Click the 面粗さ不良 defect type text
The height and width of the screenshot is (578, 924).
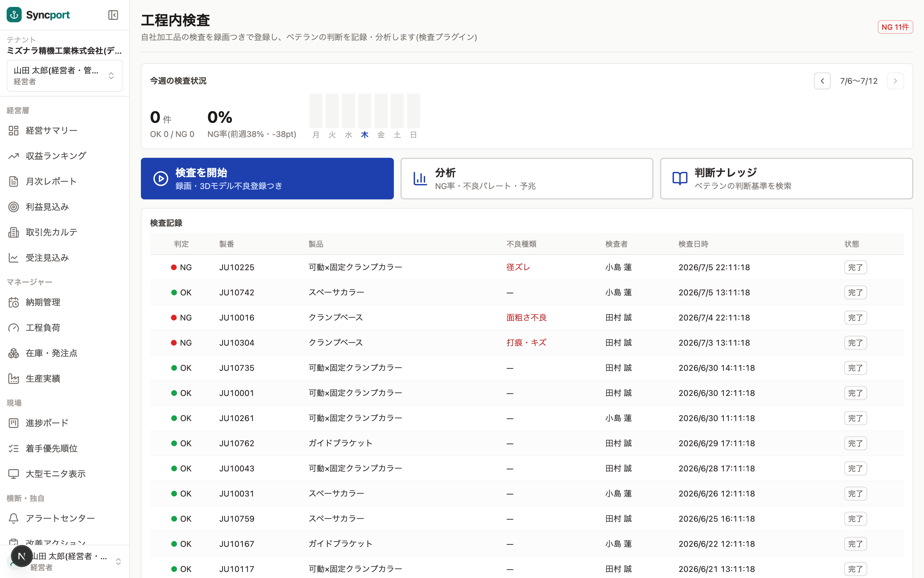526,318
